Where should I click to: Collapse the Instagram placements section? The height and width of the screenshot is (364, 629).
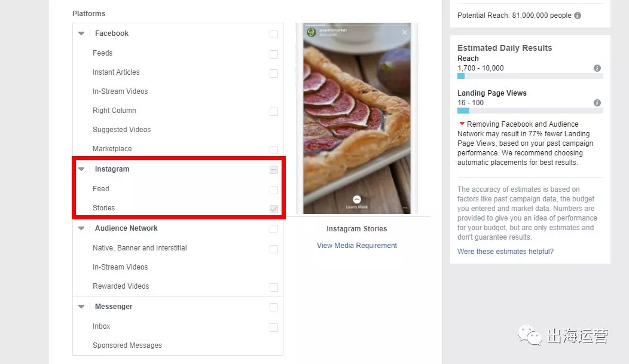point(81,169)
